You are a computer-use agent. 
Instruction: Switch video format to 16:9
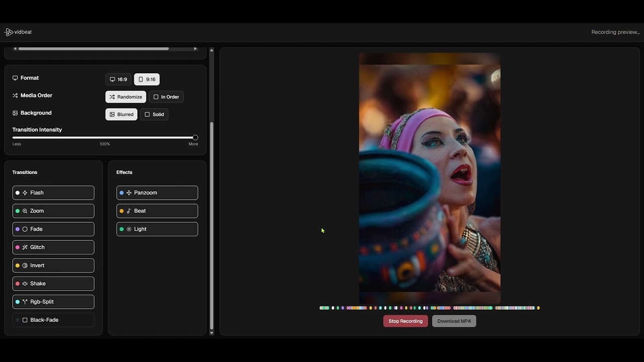(x=118, y=79)
